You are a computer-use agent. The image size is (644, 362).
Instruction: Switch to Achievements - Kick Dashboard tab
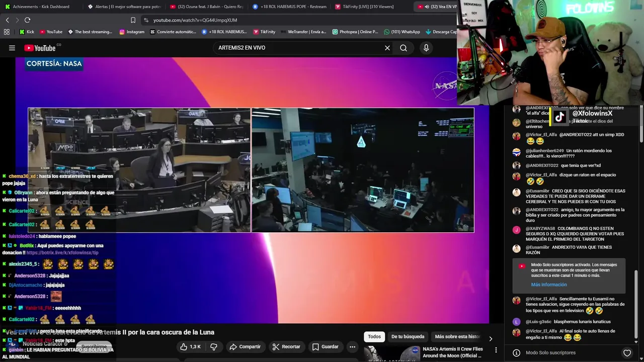(x=41, y=7)
